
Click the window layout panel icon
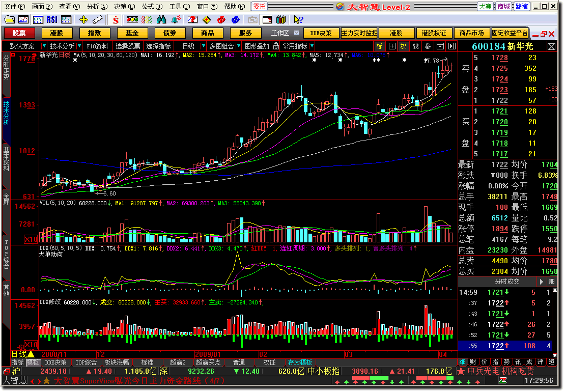(x=267, y=20)
